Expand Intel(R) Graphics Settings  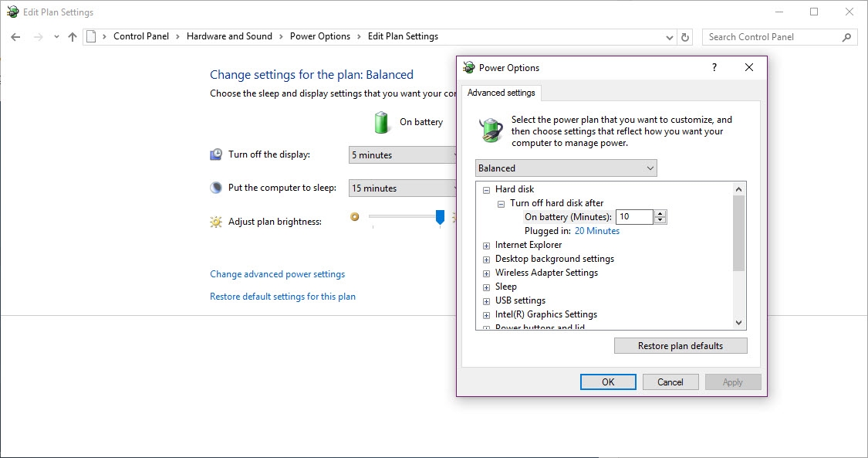click(487, 315)
